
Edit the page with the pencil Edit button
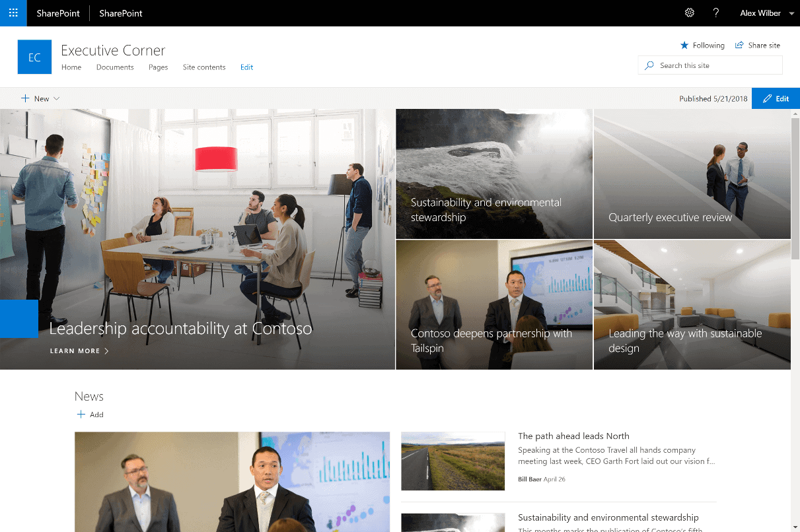[x=775, y=98]
